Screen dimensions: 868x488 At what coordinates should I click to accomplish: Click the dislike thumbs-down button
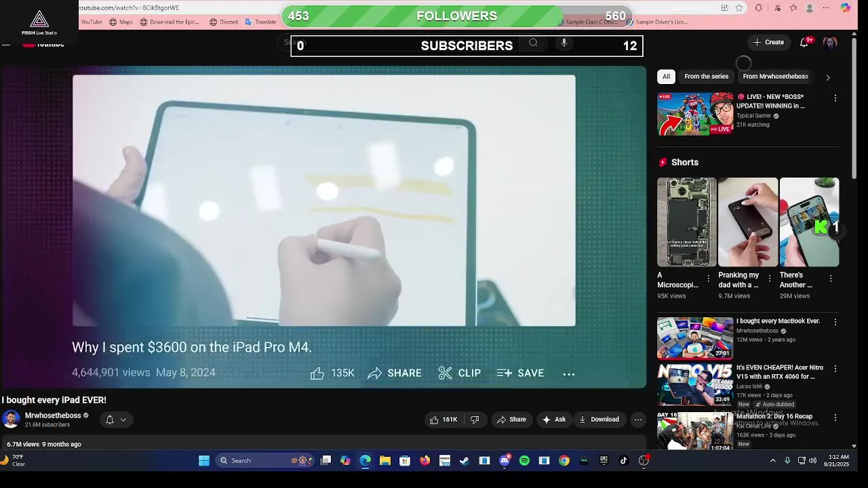point(475,420)
